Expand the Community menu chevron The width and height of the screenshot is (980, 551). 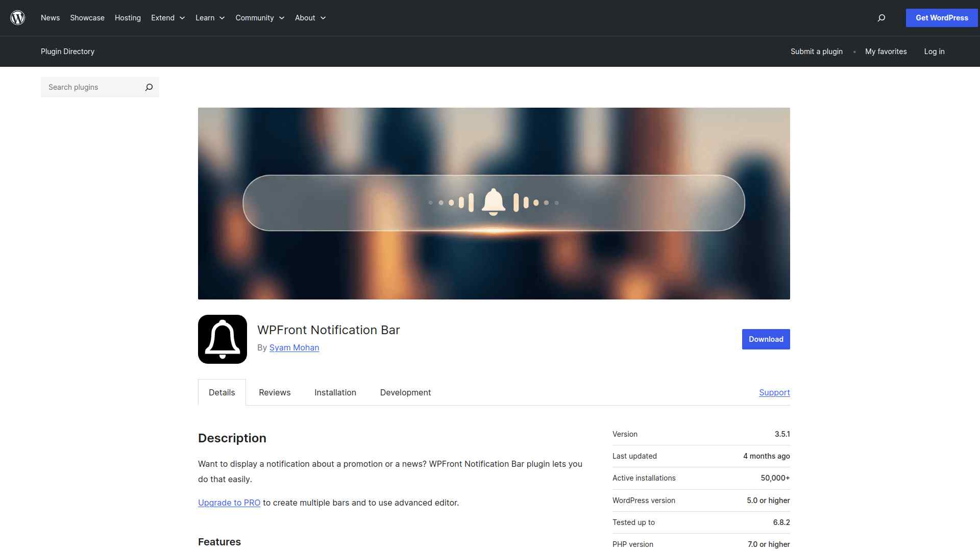pos(282,18)
